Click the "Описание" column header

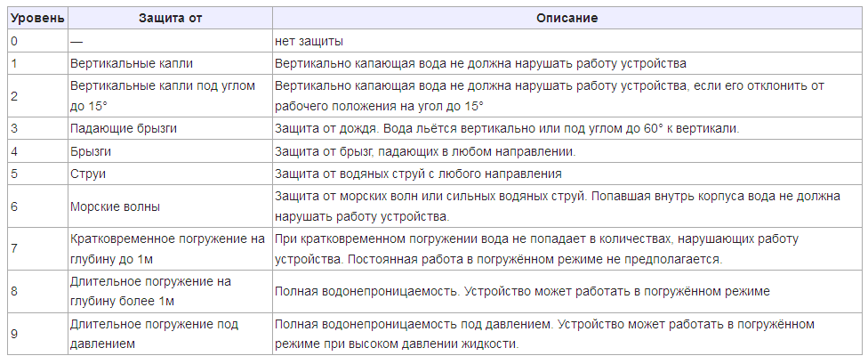click(x=567, y=18)
